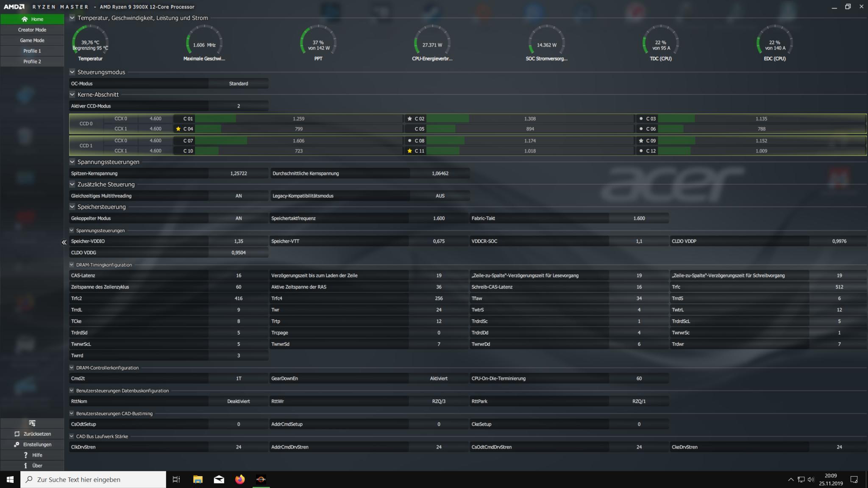868x488 pixels.
Task: Collapse Benutzersteuerungen CAD-Bustiming subsection
Action: [x=72, y=413]
